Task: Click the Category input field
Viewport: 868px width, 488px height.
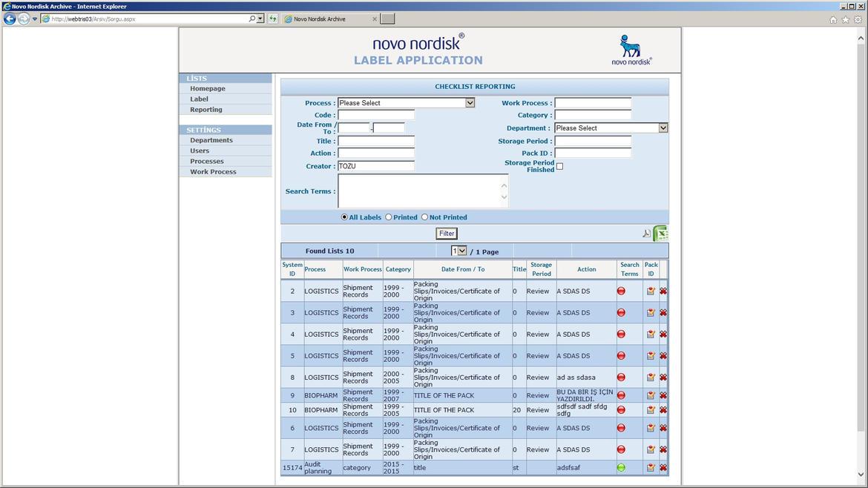Action: 593,115
